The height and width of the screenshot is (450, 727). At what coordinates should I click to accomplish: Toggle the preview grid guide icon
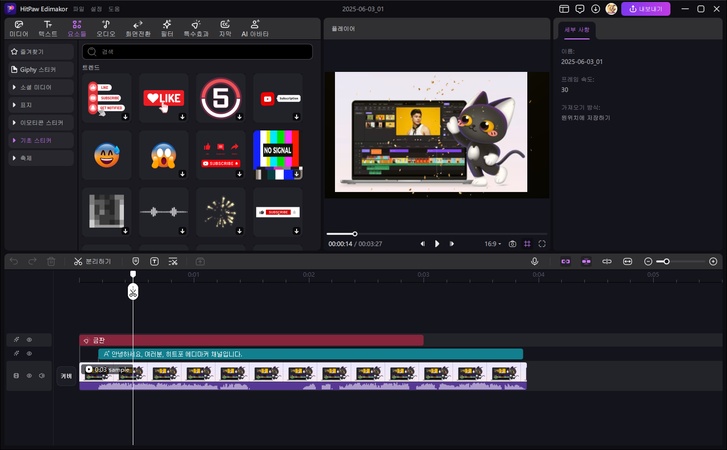[527, 244]
